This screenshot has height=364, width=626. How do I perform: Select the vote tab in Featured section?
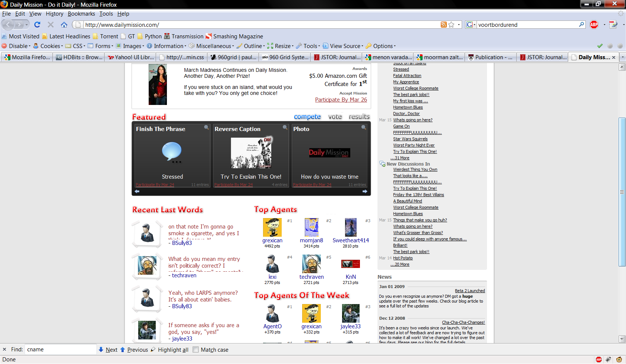[x=335, y=117]
